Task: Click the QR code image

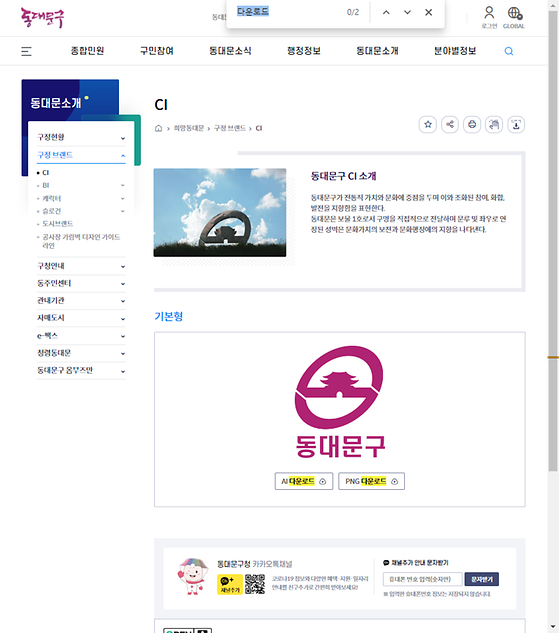Action: tap(255, 584)
